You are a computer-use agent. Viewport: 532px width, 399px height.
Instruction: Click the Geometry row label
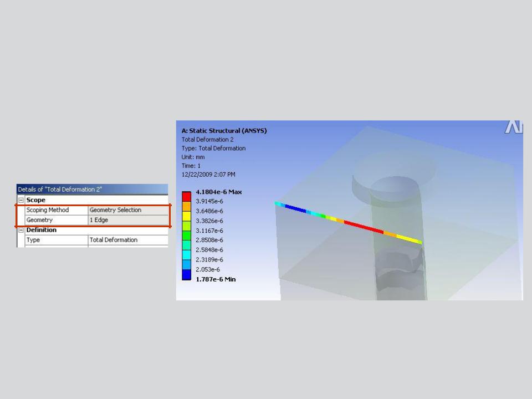click(39, 220)
